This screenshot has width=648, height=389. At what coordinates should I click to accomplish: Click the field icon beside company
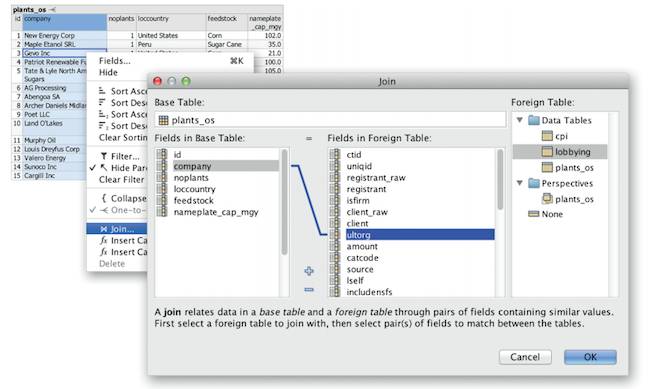click(x=162, y=166)
